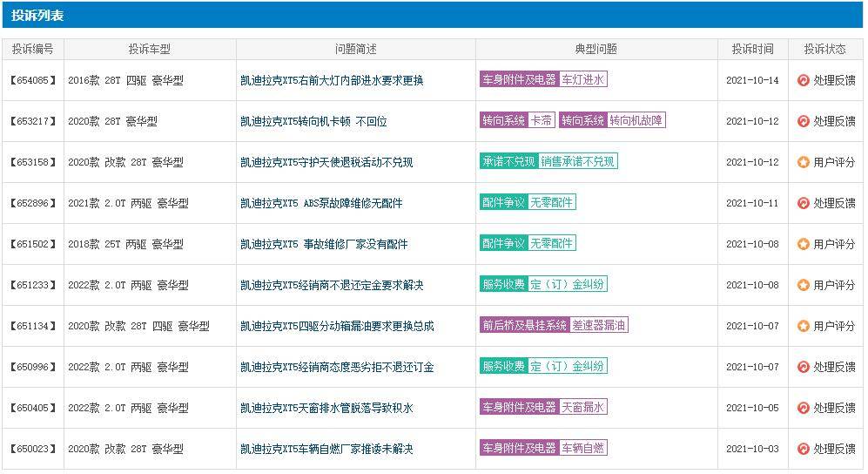Click status icon in complaint 650023 row
Image resolution: width=868 pixels, height=474 pixels.
[803, 449]
